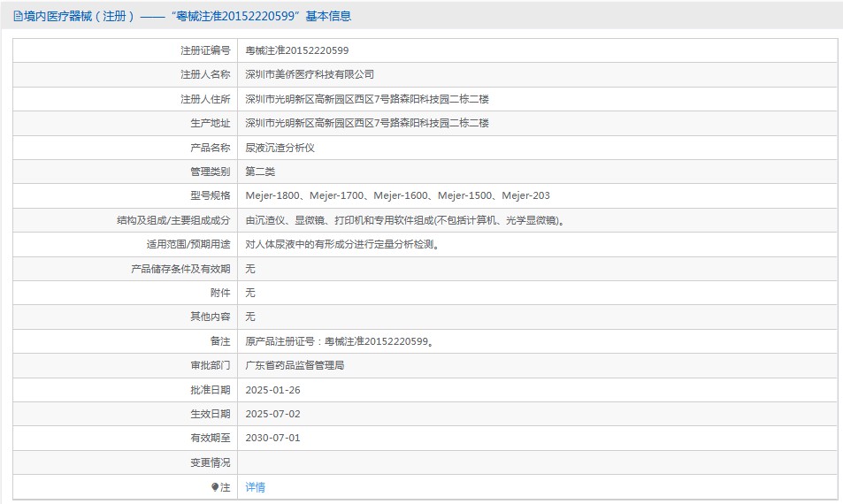
Task: Click the document icon in the header
Action: coord(18,16)
